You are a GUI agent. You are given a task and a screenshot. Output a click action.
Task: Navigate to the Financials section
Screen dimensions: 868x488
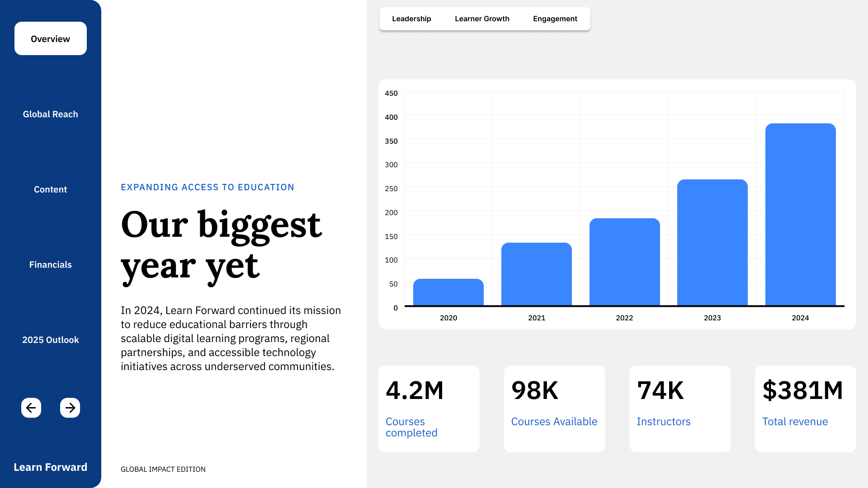pyautogui.click(x=51, y=265)
